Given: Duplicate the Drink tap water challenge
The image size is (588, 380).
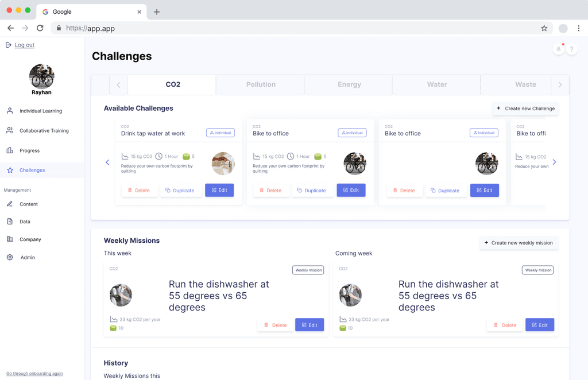Looking at the screenshot, I should tap(180, 191).
